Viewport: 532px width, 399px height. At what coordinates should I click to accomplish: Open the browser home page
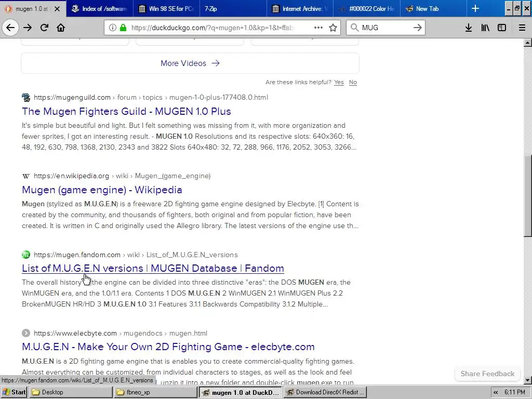[x=61, y=28]
